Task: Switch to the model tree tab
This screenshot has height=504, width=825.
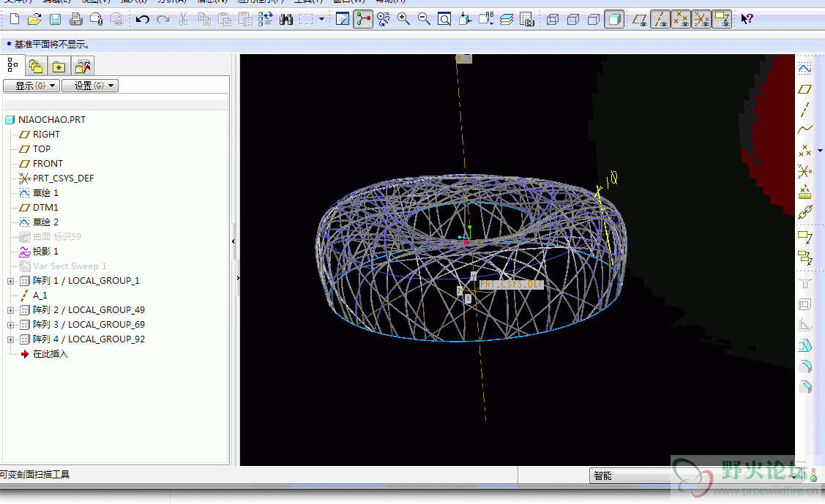Action: click(12, 66)
